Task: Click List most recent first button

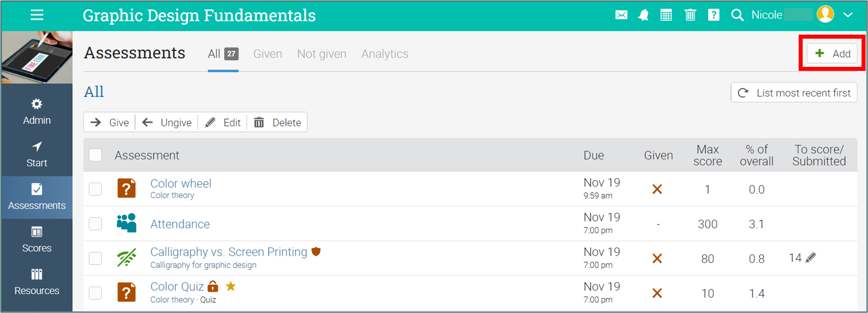Action: tap(794, 93)
